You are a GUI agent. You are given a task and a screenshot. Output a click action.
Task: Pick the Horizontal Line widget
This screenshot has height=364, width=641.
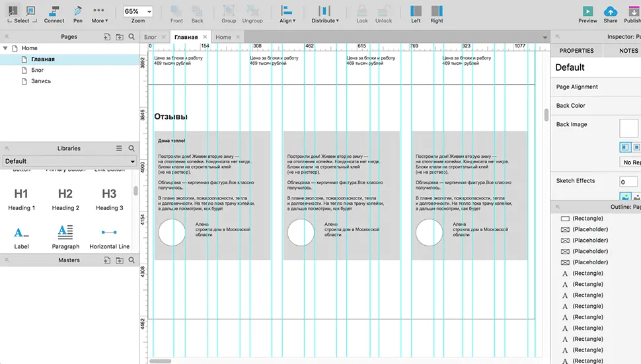coord(109,236)
